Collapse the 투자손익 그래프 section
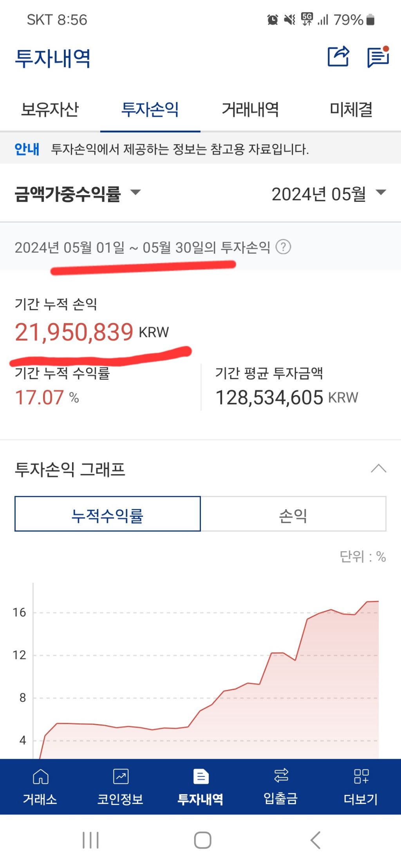Viewport: 401px width, 868px height. click(378, 469)
